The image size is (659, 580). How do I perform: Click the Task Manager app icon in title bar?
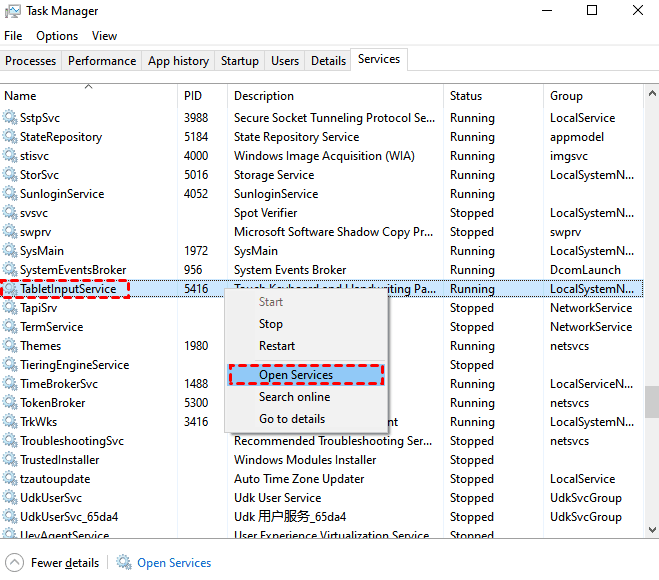click(x=12, y=11)
